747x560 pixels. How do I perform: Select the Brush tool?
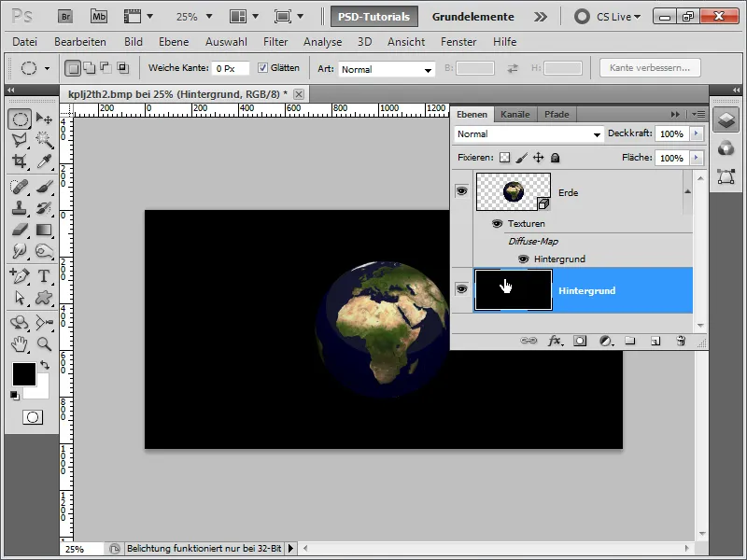tap(44, 186)
